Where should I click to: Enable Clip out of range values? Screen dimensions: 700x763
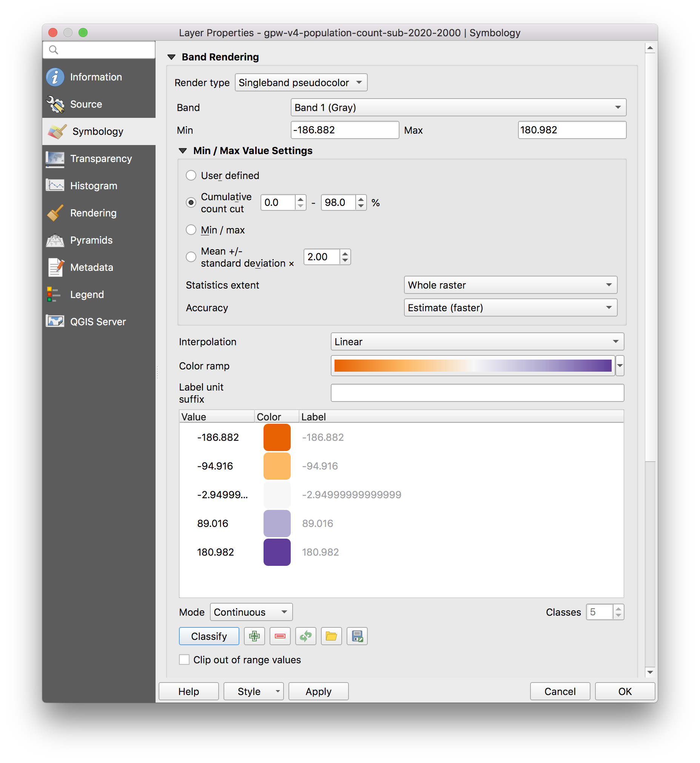[185, 660]
